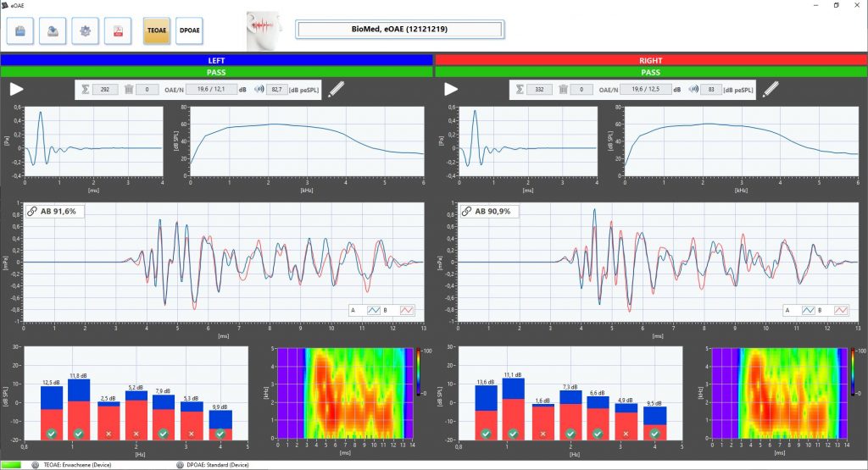Click the DPOAE: Standard (Device) protocol selector
This screenshot has height=470, width=868.
222,465
